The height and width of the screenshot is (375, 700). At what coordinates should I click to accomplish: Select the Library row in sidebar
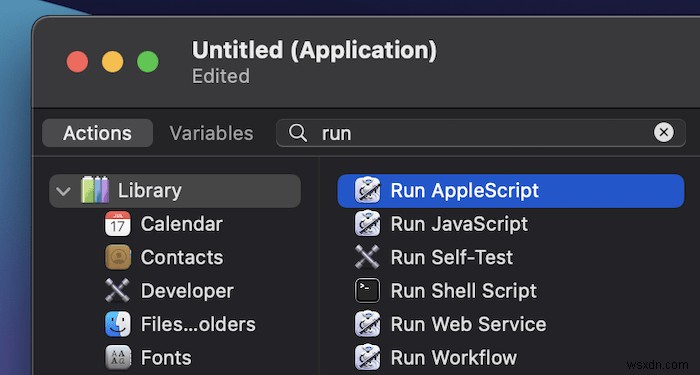pyautogui.click(x=175, y=191)
